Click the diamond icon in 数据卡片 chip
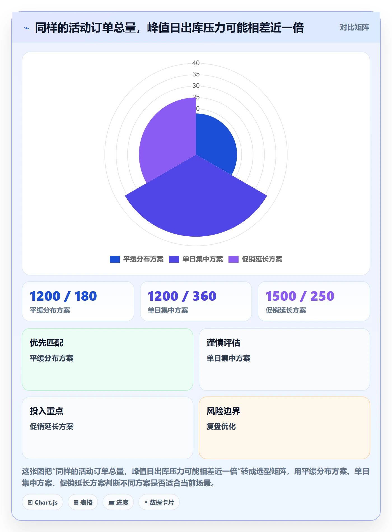 pos(146,503)
